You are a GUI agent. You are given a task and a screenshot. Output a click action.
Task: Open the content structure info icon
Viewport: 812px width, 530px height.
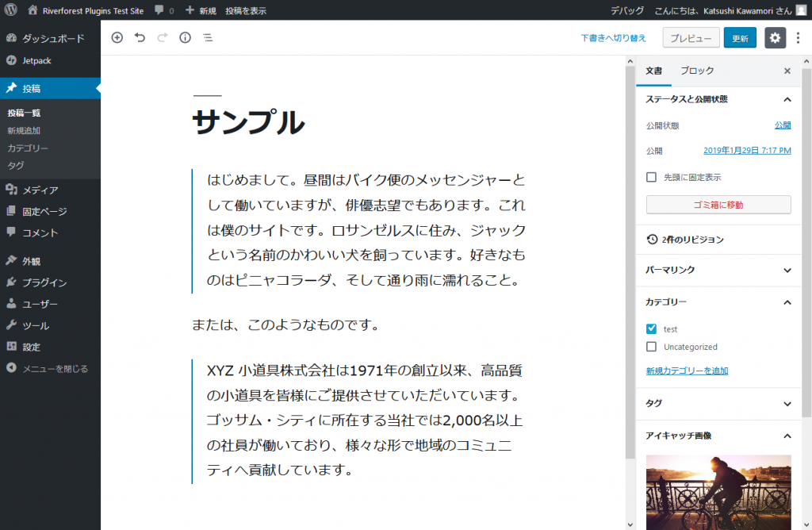pyautogui.click(x=185, y=37)
